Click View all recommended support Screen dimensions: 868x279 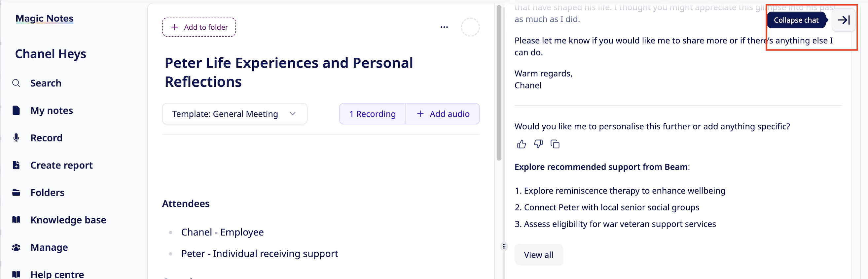click(538, 255)
